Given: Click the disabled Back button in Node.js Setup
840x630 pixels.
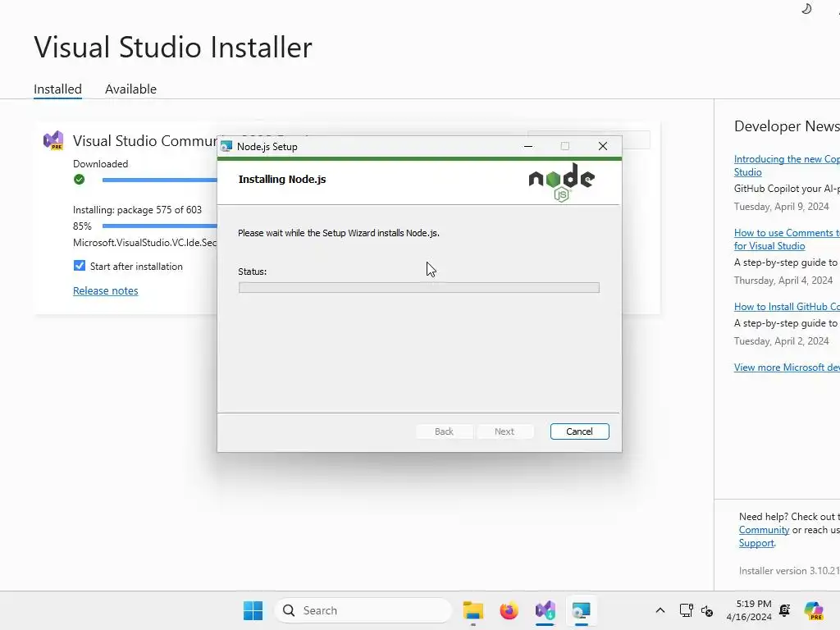Looking at the screenshot, I should pos(444,431).
